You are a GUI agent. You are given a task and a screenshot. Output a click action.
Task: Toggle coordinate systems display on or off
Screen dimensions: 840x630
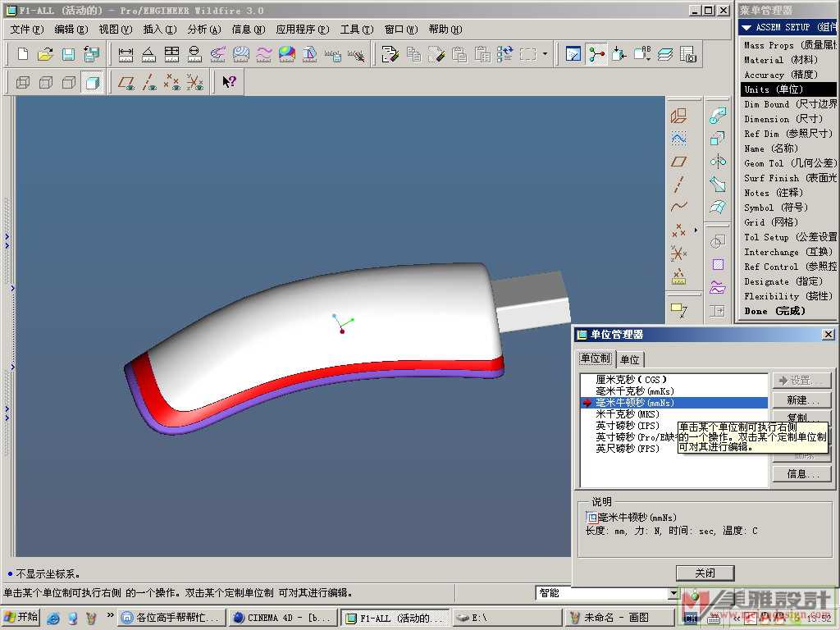point(195,82)
